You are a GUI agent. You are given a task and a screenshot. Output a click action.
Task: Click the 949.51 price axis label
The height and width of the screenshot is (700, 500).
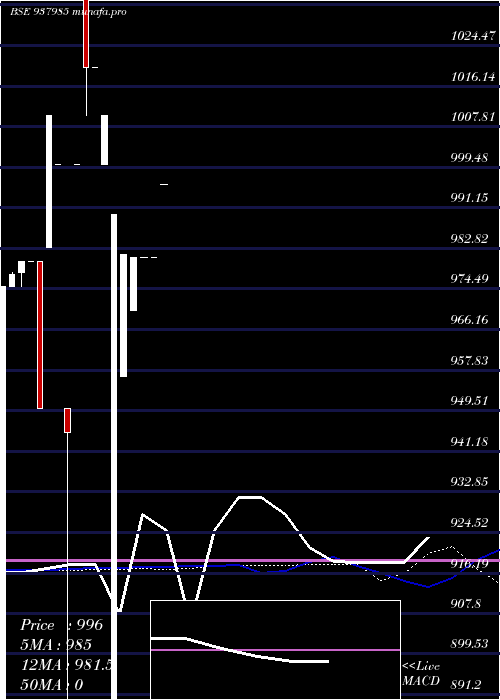pyautogui.click(x=469, y=400)
